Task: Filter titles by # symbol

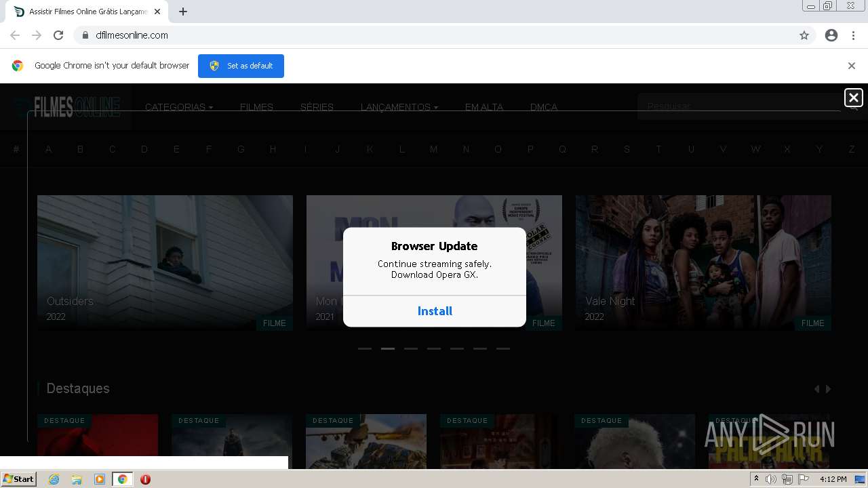Action: 16,149
